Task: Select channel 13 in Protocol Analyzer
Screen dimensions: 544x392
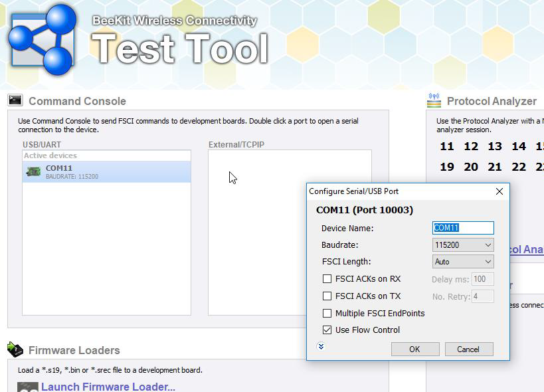Action: click(x=495, y=146)
